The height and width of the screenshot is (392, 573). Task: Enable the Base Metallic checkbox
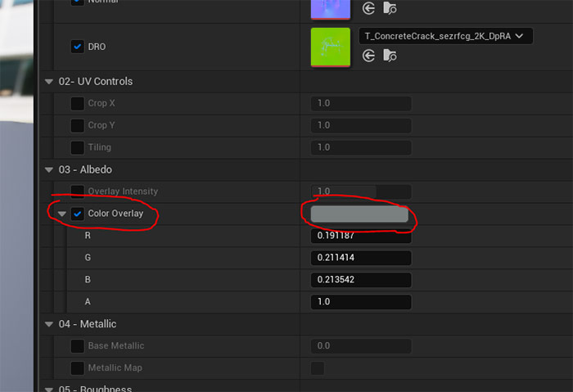tap(77, 346)
